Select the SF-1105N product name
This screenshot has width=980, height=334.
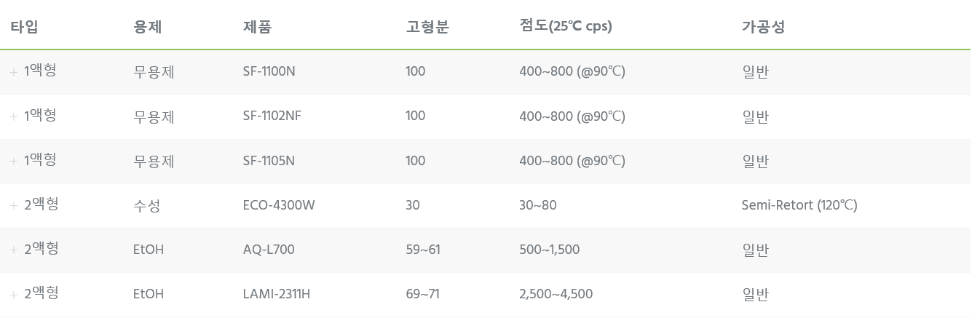tap(269, 160)
